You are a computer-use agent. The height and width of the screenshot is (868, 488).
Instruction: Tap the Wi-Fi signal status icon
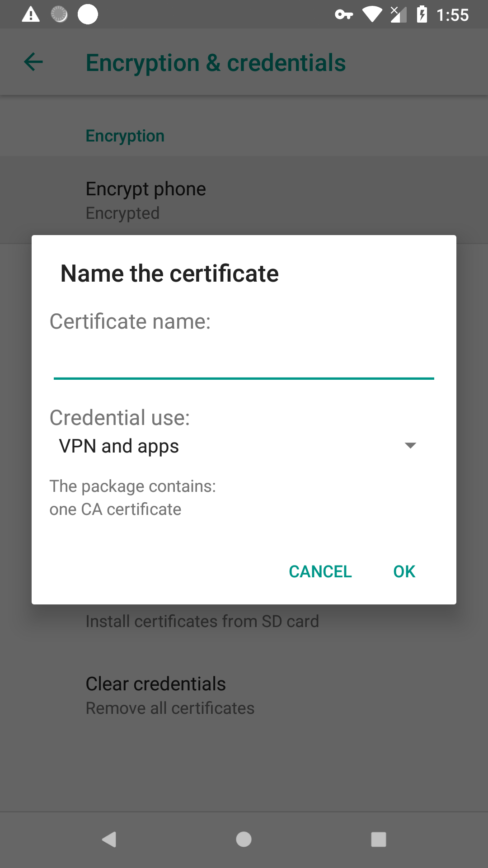[x=372, y=14]
